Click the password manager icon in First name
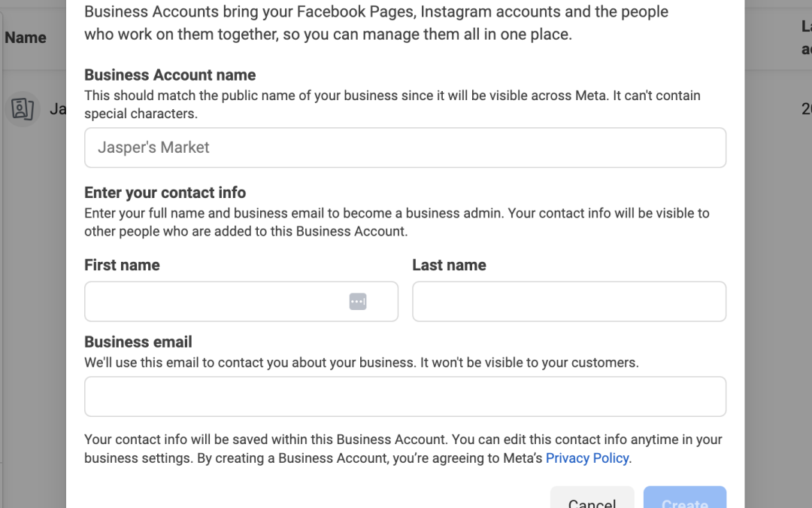Image resolution: width=812 pixels, height=508 pixels. point(358,302)
